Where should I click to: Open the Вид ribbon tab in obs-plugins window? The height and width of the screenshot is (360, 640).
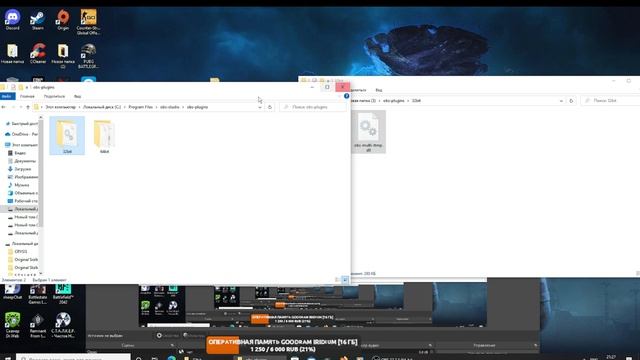tap(78, 96)
